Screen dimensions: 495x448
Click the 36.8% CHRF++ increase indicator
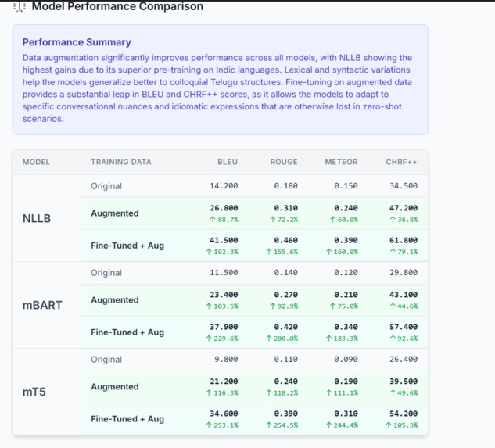coord(404,220)
